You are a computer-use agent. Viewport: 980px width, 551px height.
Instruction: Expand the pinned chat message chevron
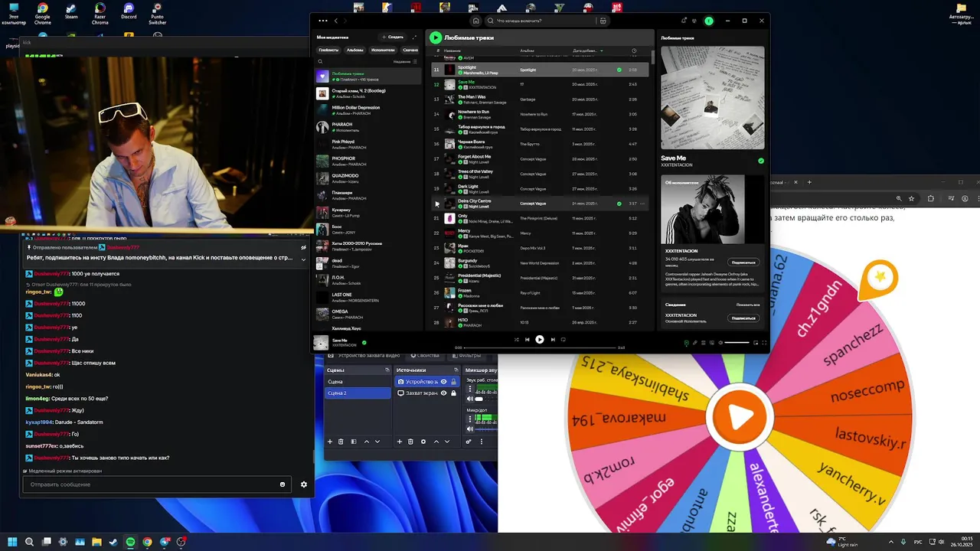303,259
